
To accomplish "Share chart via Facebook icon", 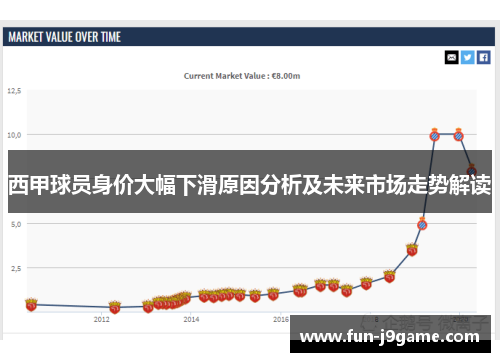I will [483, 57].
